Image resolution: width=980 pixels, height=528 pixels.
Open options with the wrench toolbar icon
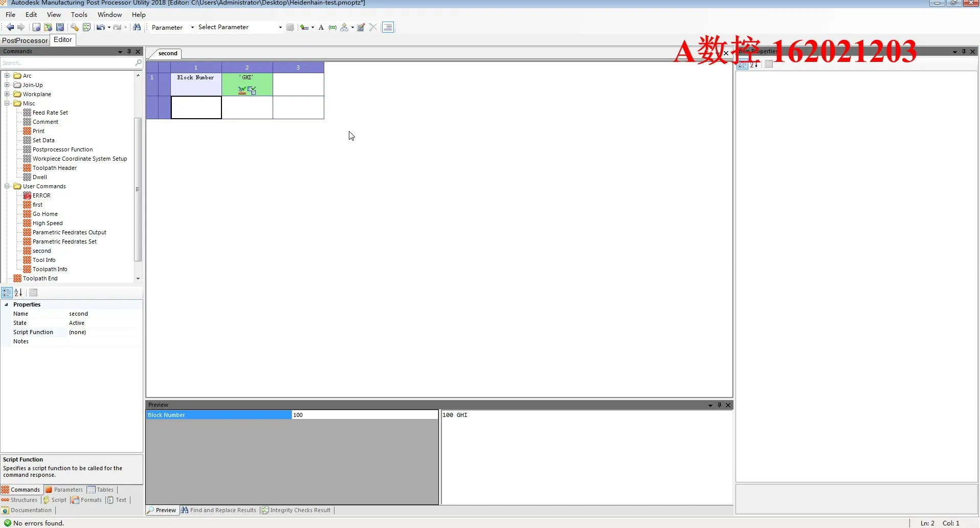pos(75,27)
